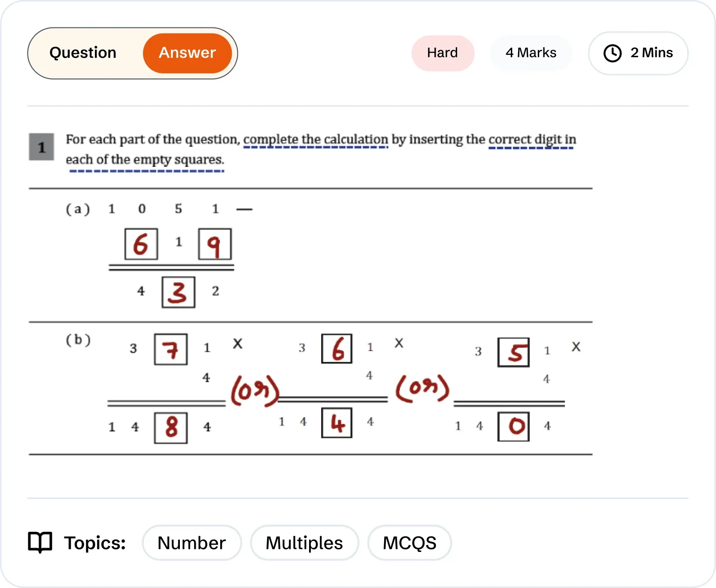
Task: Click the answer box containing red 6 in part (a)
Action: click(141, 244)
